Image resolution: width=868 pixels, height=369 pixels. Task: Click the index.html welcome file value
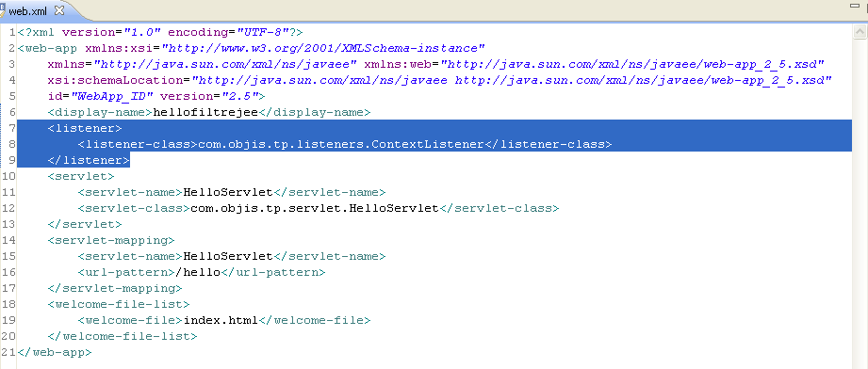coord(221,321)
